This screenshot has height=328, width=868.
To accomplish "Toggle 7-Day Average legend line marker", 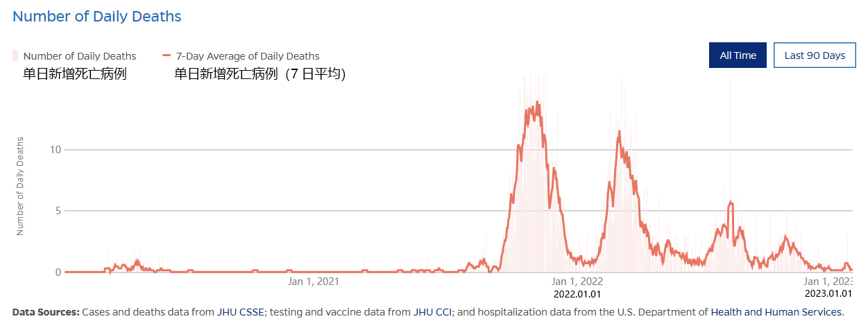I will [166, 56].
